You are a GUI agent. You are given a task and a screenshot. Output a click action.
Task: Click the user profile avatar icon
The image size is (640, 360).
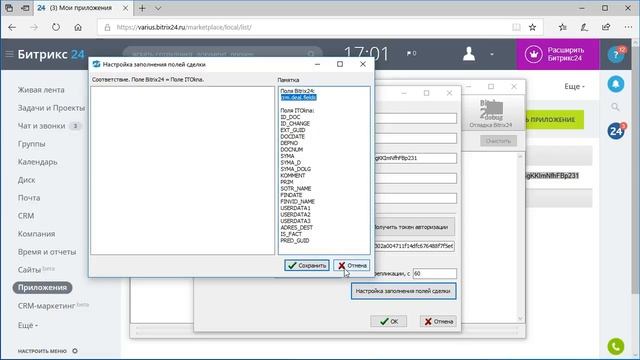pyautogui.click(x=469, y=53)
